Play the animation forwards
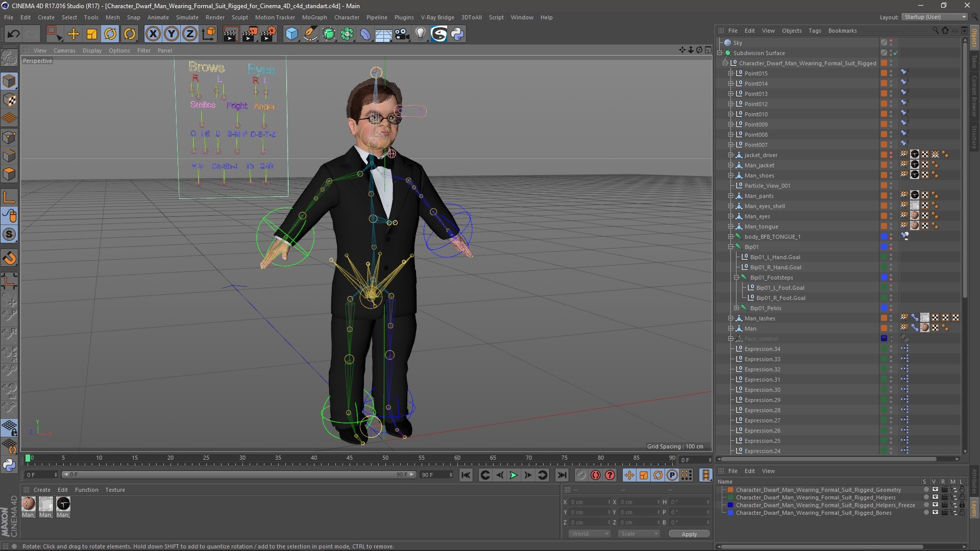 click(513, 475)
